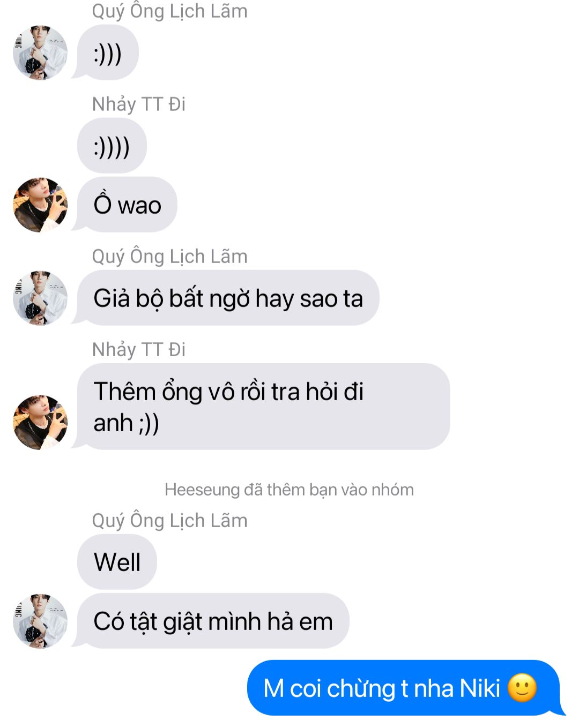The image size is (579, 728).
Task: Tap avatar next to 'Giả bộ bất ngờ' message
Action: pyautogui.click(x=40, y=298)
